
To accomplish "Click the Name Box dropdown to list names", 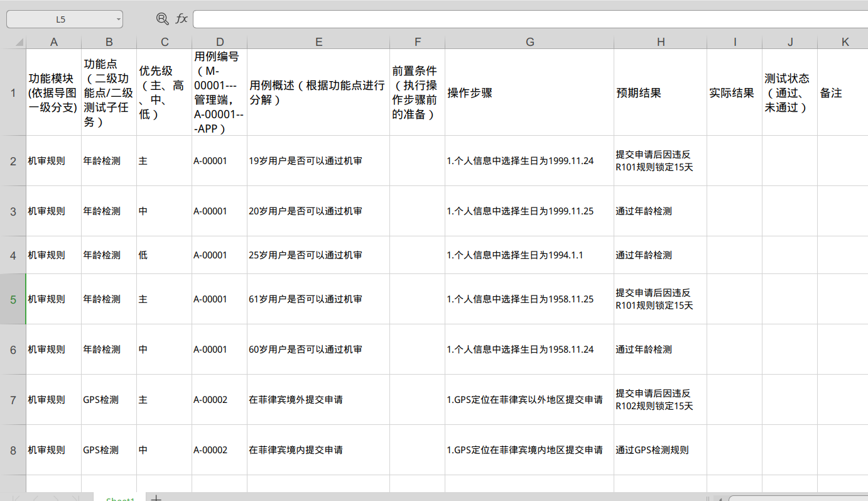I will tap(117, 19).
